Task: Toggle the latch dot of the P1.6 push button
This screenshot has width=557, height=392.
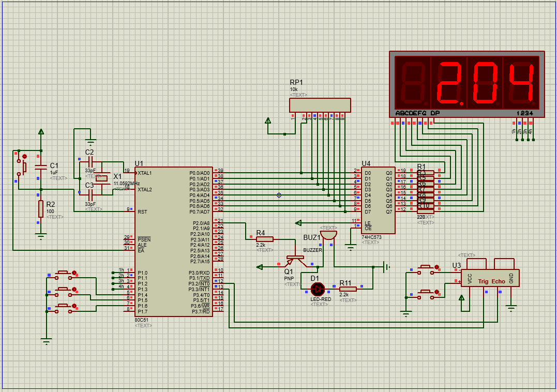Action: (x=74, y=306)
